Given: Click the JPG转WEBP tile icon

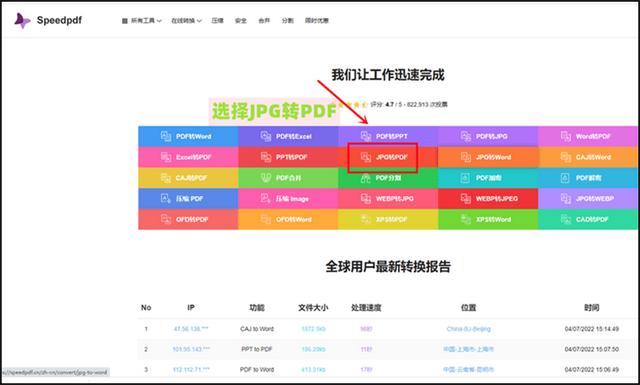Looking at the screenshot, I should 566,198.
